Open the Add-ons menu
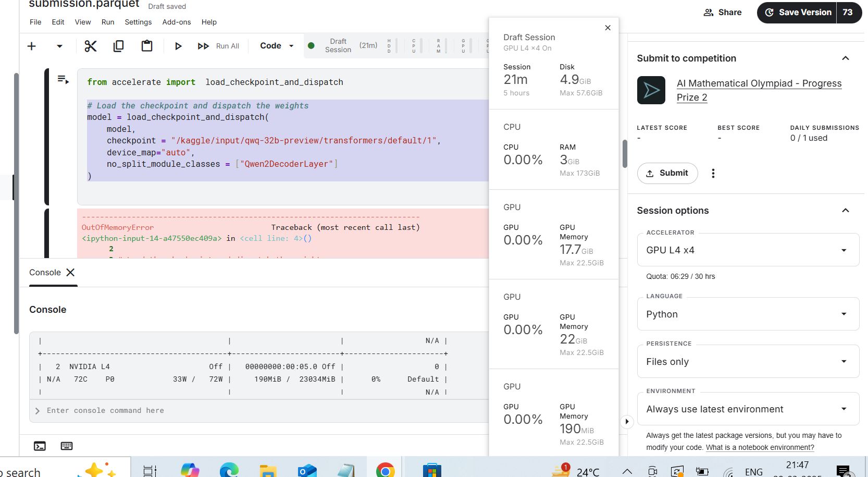Viewport: 868px width, 477px height. (x=177, y=22)
